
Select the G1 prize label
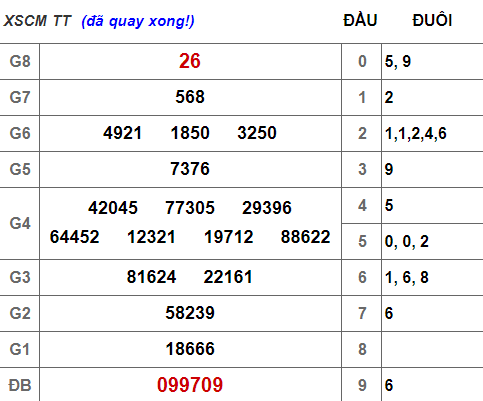click(x=20, y=349)
